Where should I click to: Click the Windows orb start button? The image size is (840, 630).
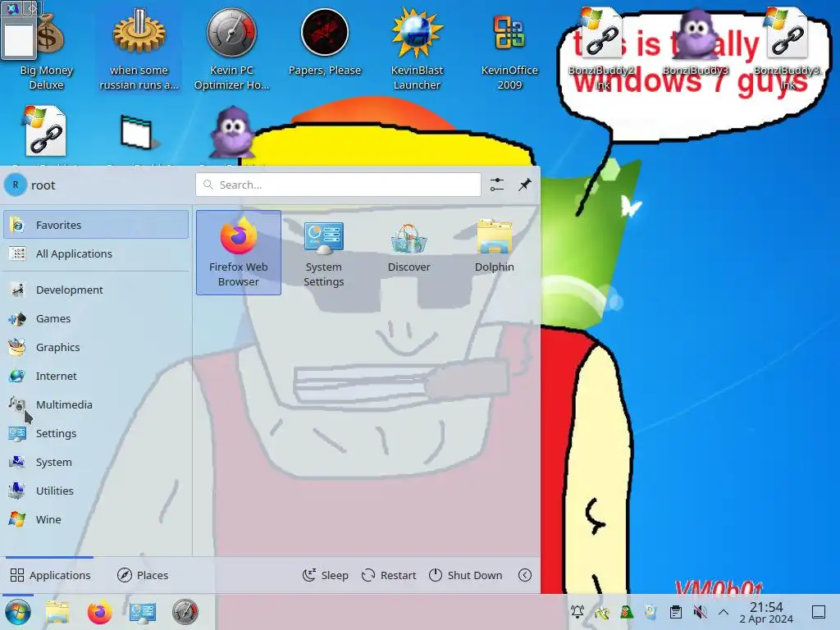click(x=18, y=612)
